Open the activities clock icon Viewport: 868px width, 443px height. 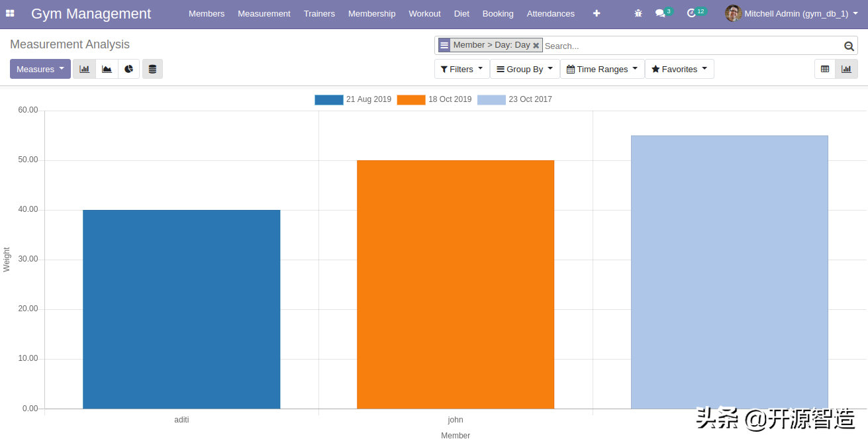point(691,13)
